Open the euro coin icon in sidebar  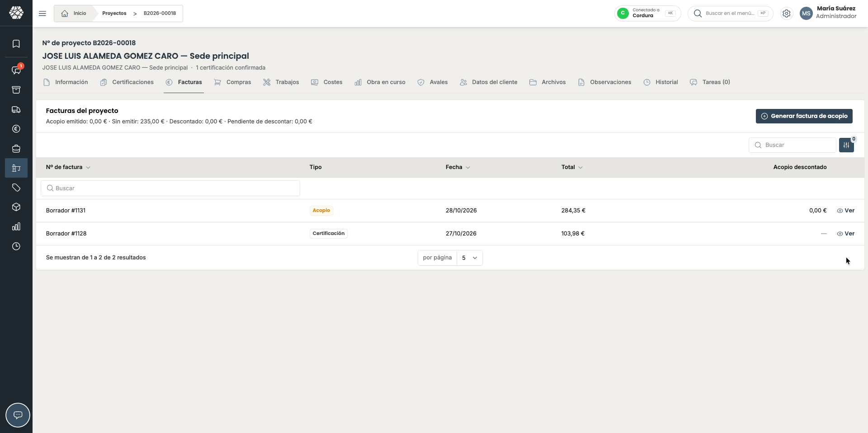16,129
